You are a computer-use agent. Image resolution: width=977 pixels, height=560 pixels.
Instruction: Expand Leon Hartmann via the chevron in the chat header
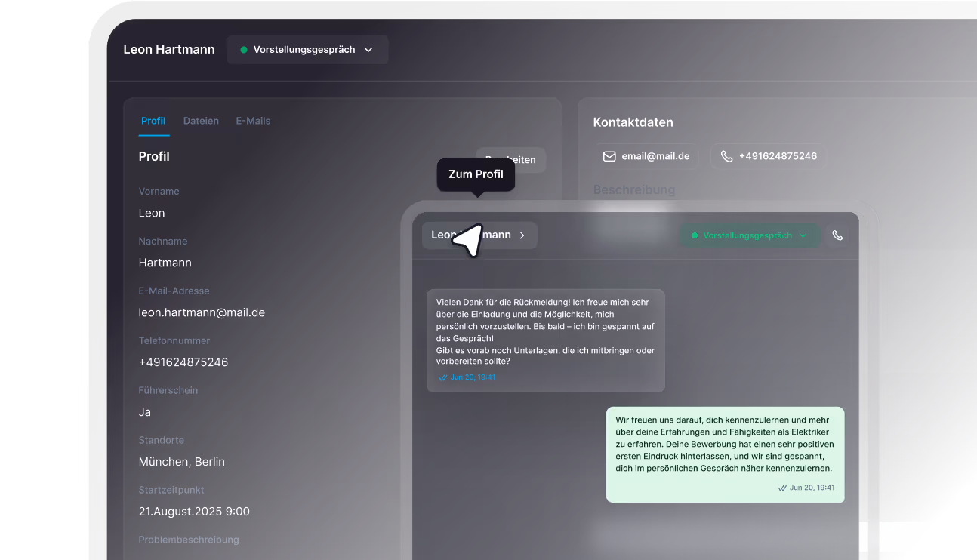click(x=522, y=235)
